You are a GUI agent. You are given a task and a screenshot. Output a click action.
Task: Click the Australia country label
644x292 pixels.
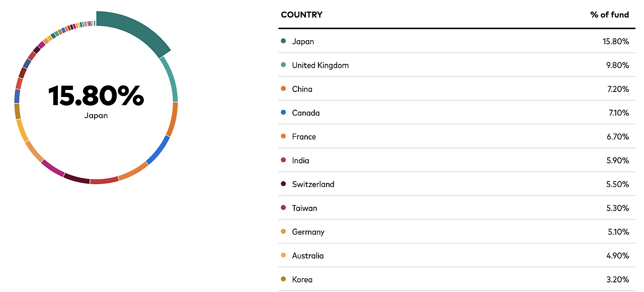coord(307,256)
